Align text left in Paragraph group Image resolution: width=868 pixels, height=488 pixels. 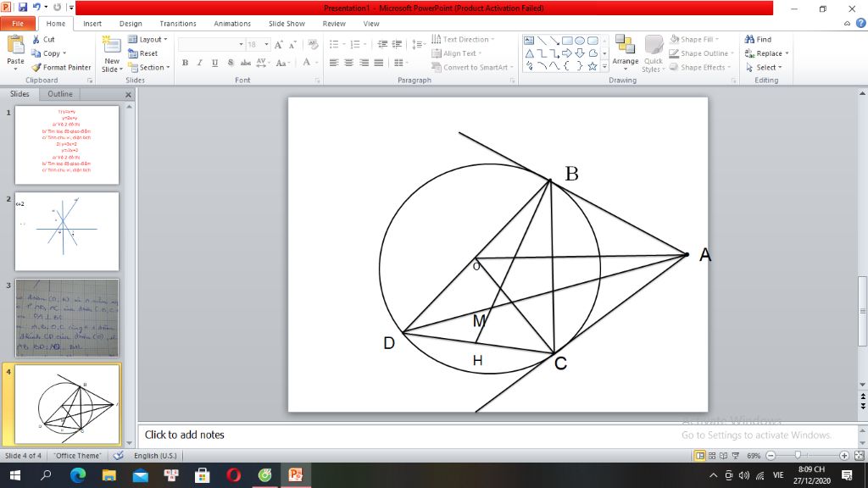click(x=334, y=63)
